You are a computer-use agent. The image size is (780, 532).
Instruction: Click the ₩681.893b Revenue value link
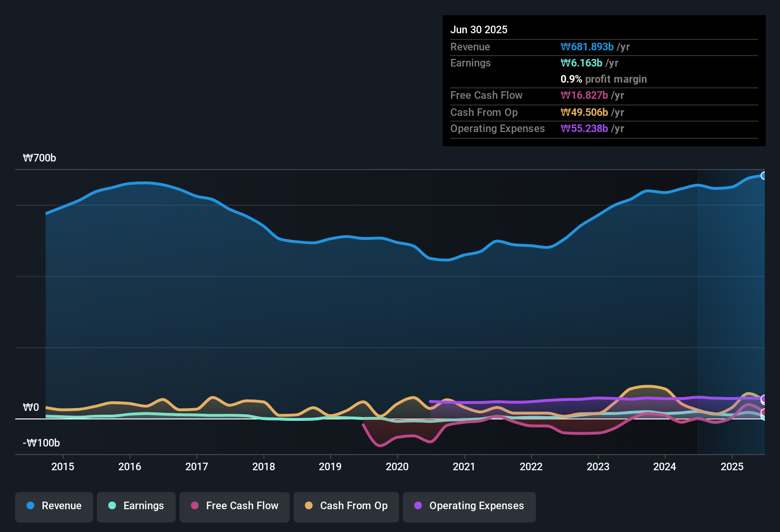587,47
